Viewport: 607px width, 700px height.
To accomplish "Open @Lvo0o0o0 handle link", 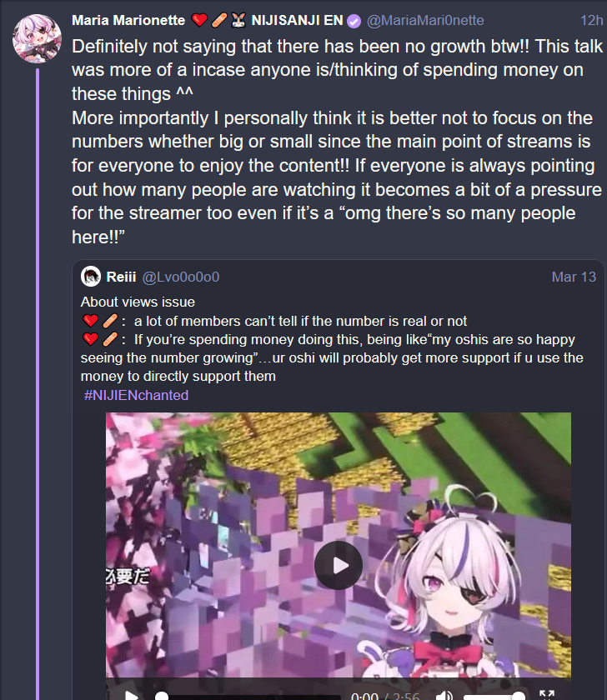I will pyautogui.click(x=180, y=277).
